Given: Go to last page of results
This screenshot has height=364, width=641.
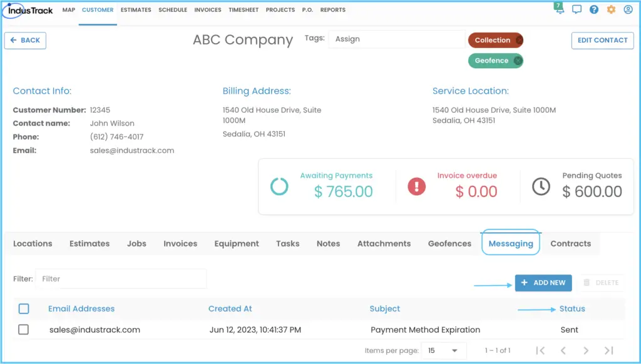Looking at the screenshot, I should (608, 350).
